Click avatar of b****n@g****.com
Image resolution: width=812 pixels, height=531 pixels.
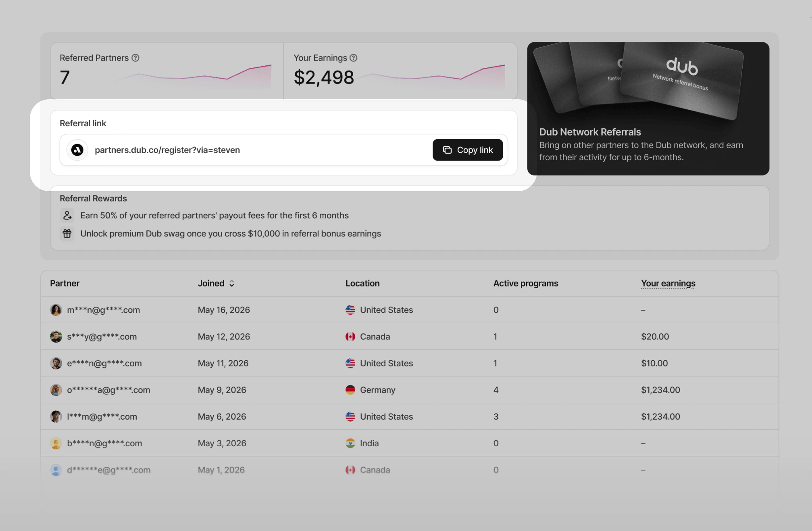56,443
